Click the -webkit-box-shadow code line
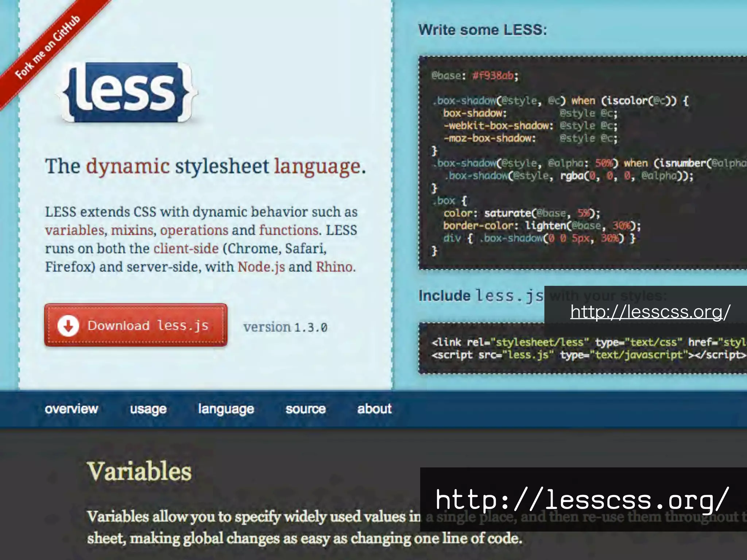The width and height of the screenshot is (747, 560). (530, 126)
